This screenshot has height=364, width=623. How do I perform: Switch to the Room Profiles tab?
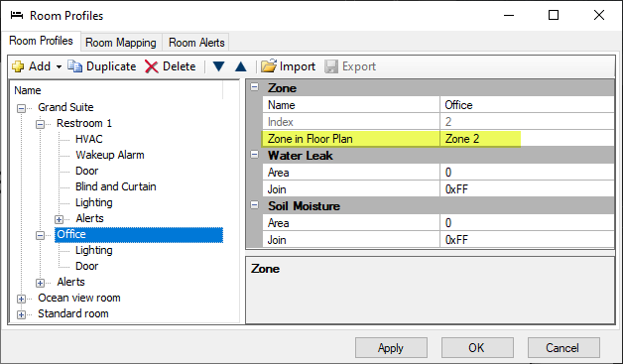[x=41, y=41]
